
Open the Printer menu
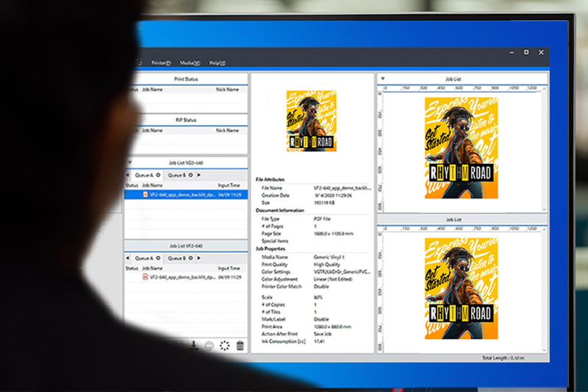tap(161, 63)
